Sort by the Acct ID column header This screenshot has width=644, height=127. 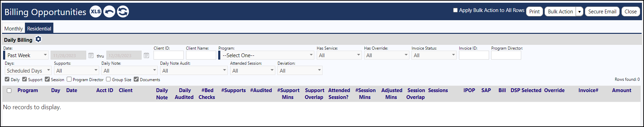(x=105, y=90)
